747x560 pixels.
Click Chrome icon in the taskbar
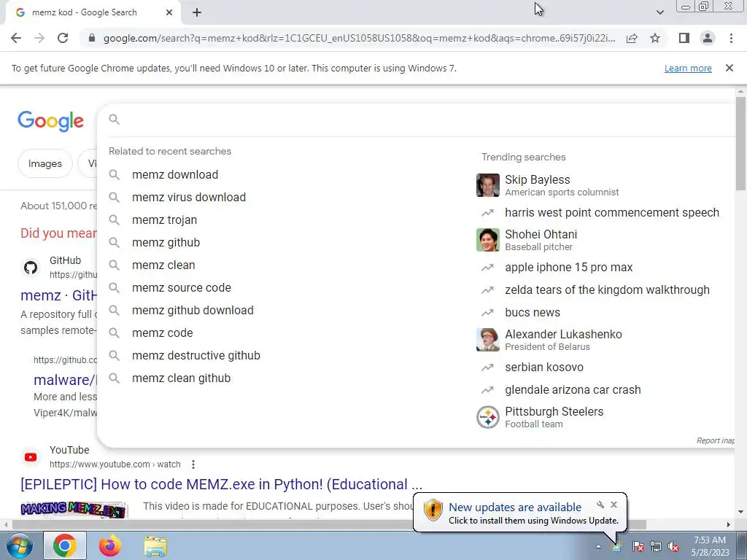point(65,545)
